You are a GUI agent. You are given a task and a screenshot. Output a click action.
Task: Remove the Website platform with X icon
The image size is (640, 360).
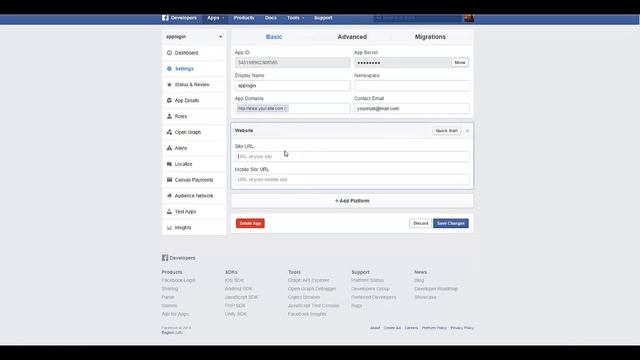click(467, 131)
